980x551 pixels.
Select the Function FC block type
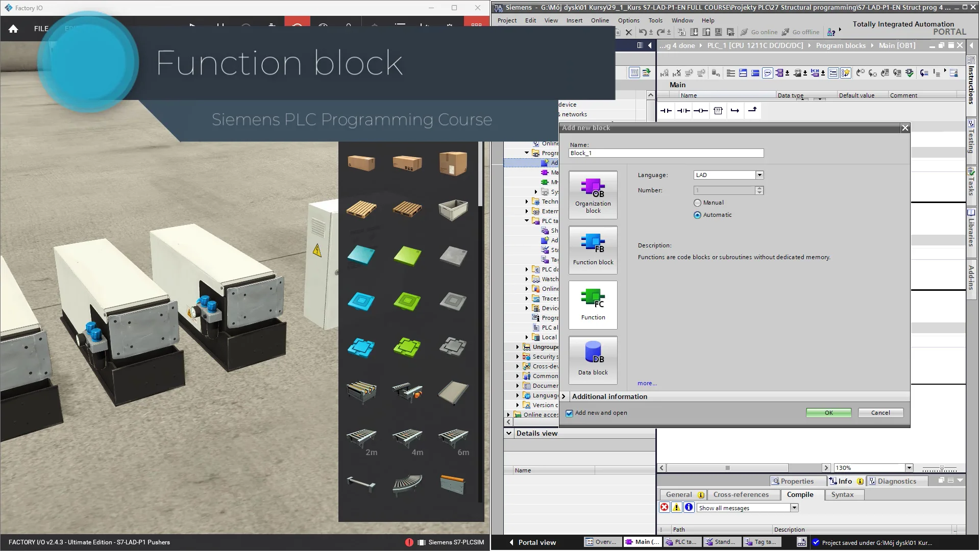coord(593,305)
